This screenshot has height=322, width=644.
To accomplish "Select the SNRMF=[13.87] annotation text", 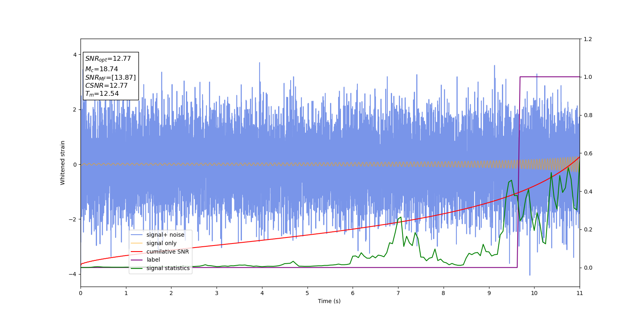I will 110,77.
